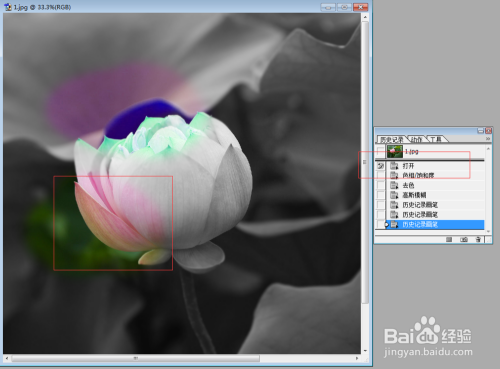The width and height of the screenshot is (500, 369).
Task: Maximize the 1.jpg document window
Action: point(345,7)
